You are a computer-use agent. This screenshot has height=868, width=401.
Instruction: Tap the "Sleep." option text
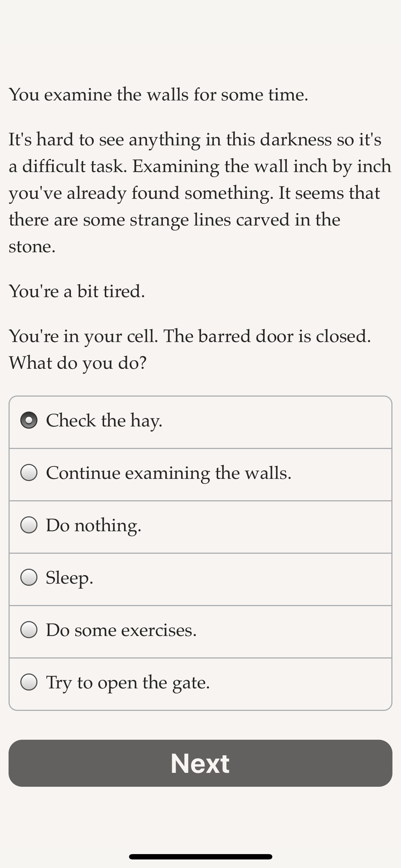click(70, 578)
